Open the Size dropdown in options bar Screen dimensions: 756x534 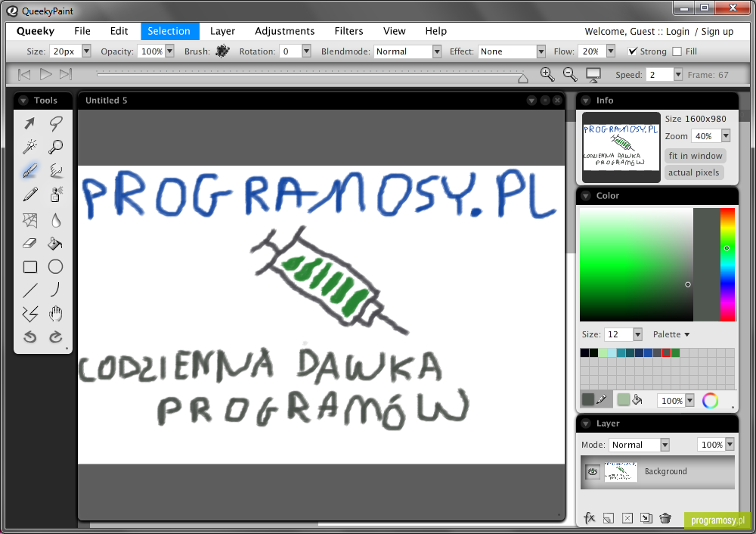(x=86, y=51)
